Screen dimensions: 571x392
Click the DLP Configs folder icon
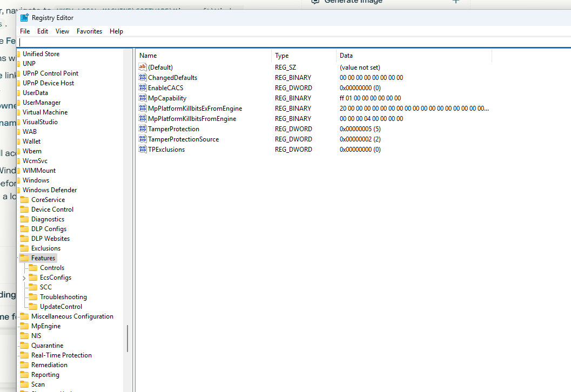[x=24, y=228]
